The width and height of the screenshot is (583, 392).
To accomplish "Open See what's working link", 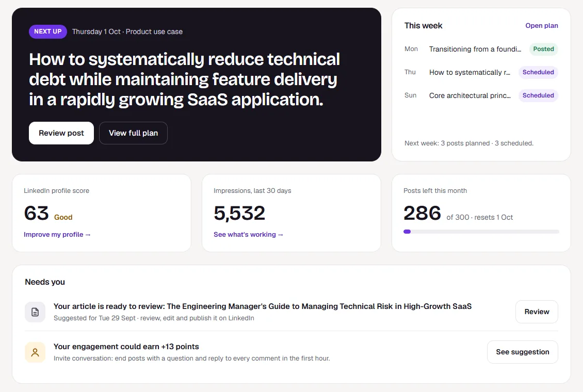I will coord(248,235).
